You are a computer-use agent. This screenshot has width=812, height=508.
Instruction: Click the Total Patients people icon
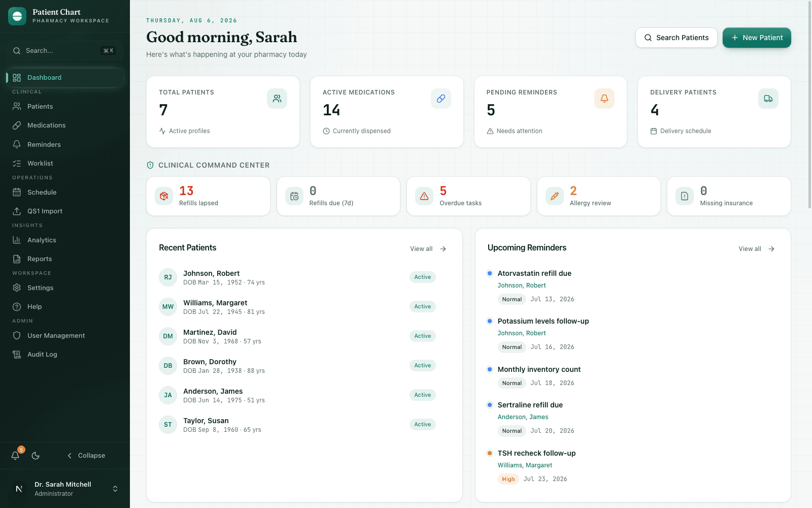(x=277, y=99)
